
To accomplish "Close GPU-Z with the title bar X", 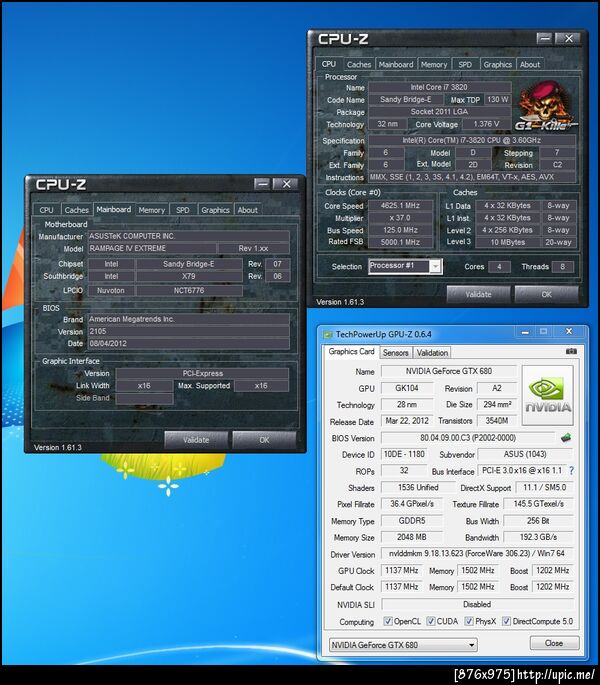I will 569,332.
